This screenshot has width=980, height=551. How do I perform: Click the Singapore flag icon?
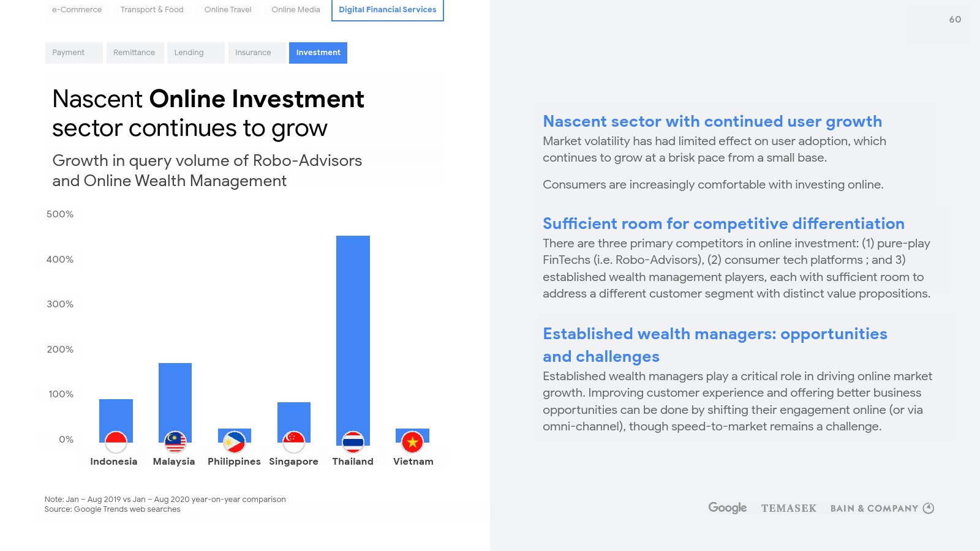point(294,442)
